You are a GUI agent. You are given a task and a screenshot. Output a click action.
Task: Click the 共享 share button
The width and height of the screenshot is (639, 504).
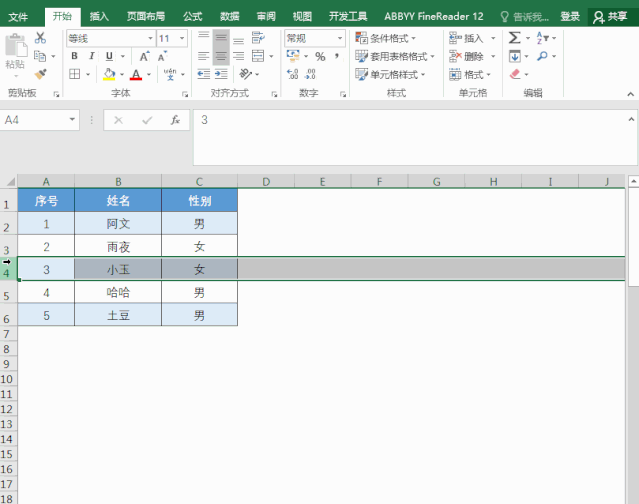tap(612, 17)
